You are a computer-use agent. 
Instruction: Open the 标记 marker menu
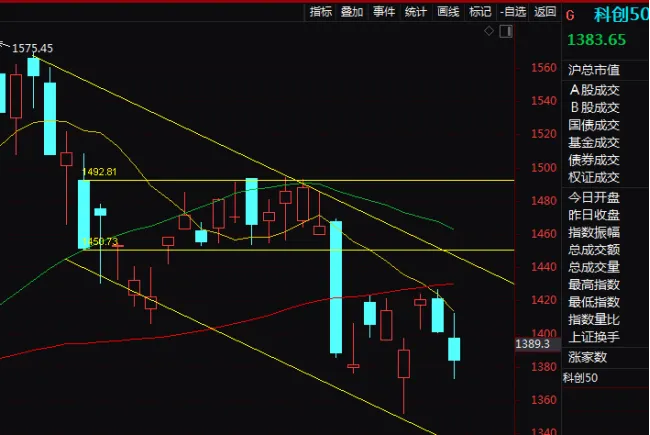[x=480, y=12]
